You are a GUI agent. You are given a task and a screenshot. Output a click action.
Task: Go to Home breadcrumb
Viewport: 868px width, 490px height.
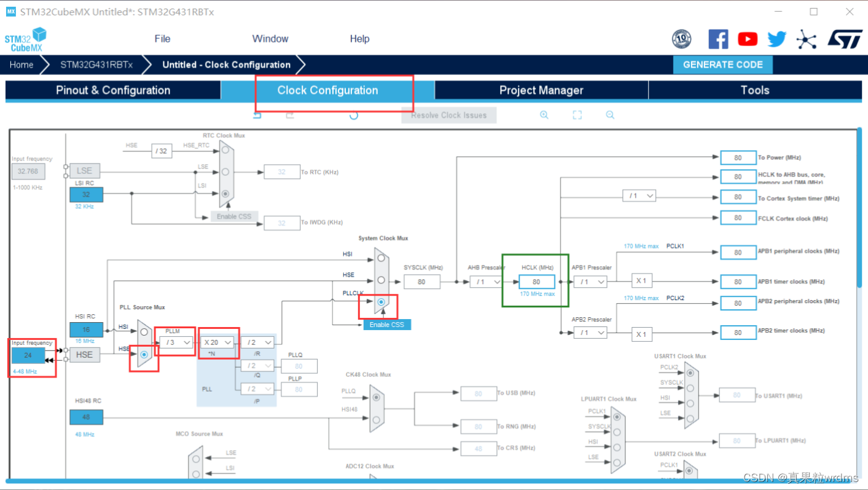(22, 65)
